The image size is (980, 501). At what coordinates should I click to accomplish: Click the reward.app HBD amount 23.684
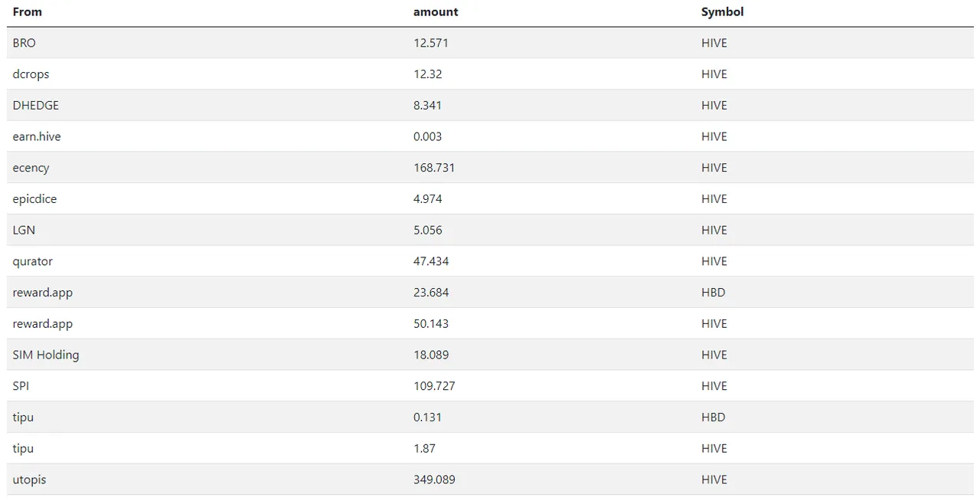click(431, 293)
